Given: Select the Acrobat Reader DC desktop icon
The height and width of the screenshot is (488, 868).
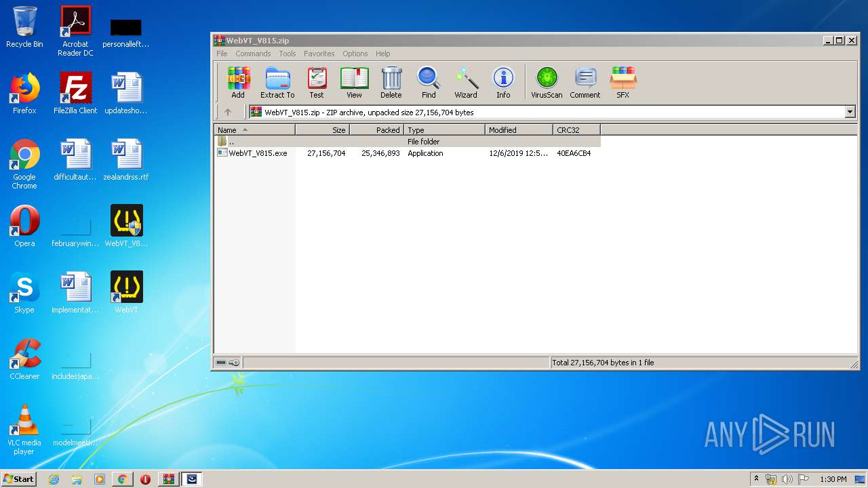Looking at the screenshot, I should 75,31.
